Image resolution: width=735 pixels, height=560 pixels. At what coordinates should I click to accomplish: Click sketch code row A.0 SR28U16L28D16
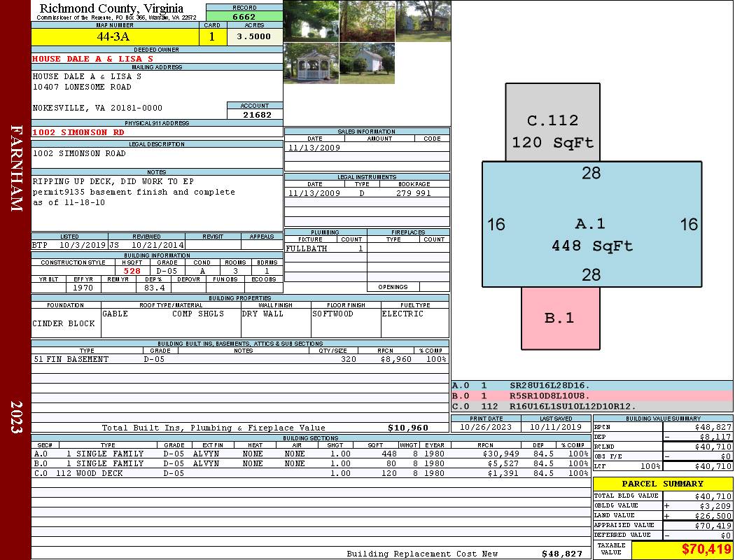pos(591,386)
